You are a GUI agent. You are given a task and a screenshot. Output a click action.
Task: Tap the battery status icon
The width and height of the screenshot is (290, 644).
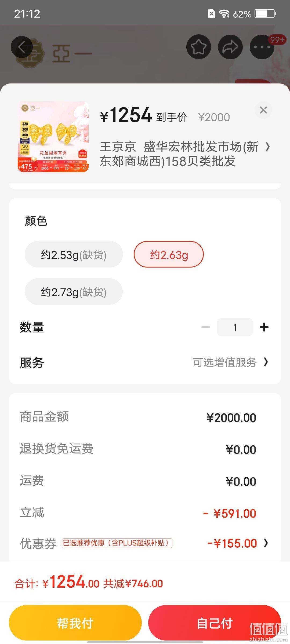click(265, 14)
